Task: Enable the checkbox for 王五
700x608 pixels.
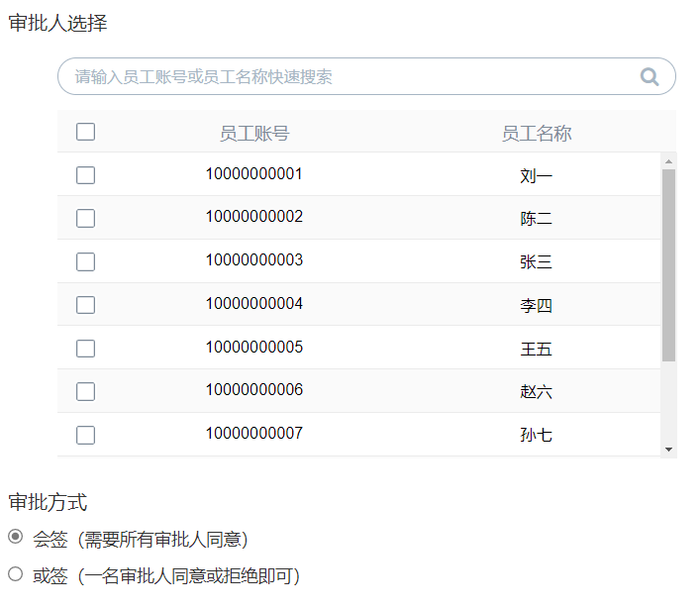Action: [x=85, y=349]
